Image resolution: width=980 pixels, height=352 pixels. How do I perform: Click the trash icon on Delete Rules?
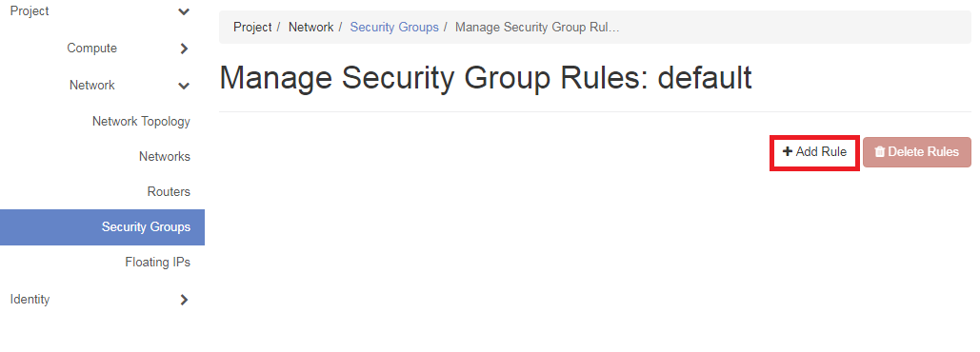[880, 151]
